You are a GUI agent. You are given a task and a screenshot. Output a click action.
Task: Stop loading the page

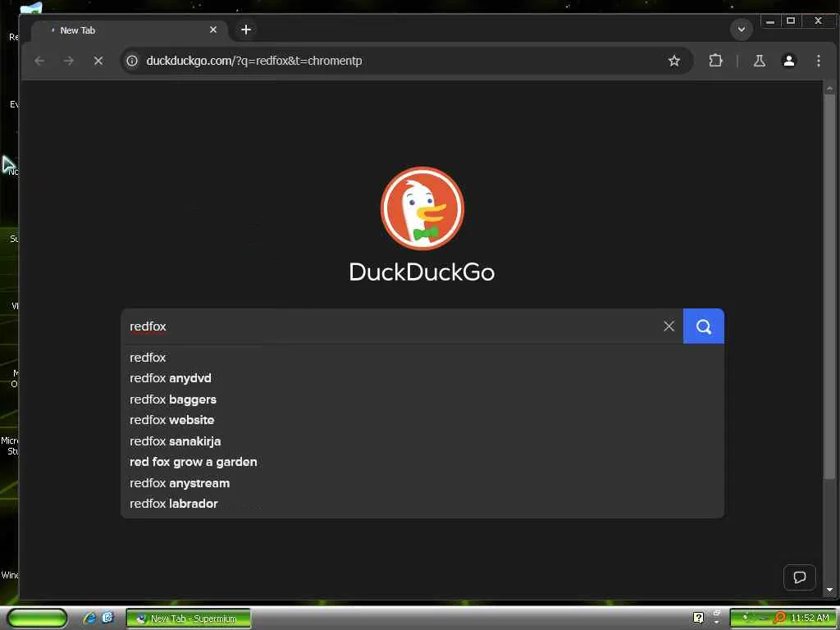click(98, 61)
